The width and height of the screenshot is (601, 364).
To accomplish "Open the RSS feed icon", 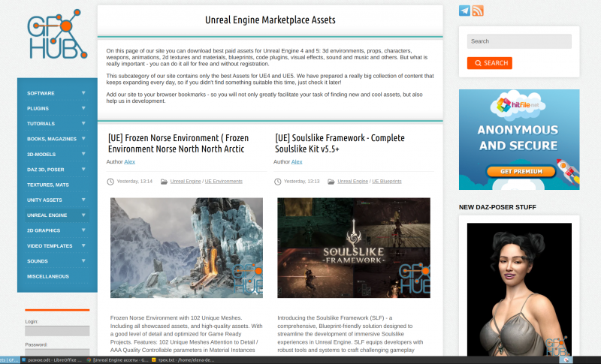I will pos(478,11).
